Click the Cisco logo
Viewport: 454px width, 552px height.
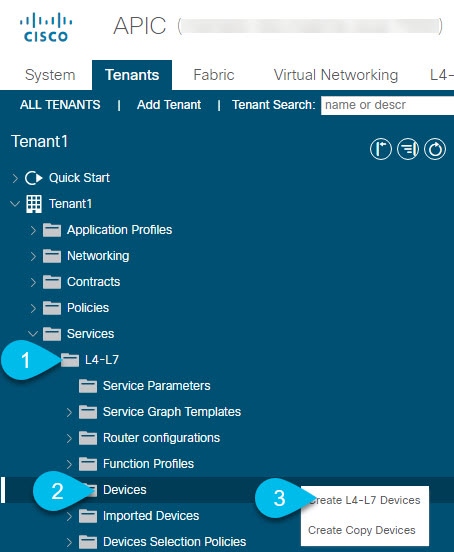coord(46,27)
